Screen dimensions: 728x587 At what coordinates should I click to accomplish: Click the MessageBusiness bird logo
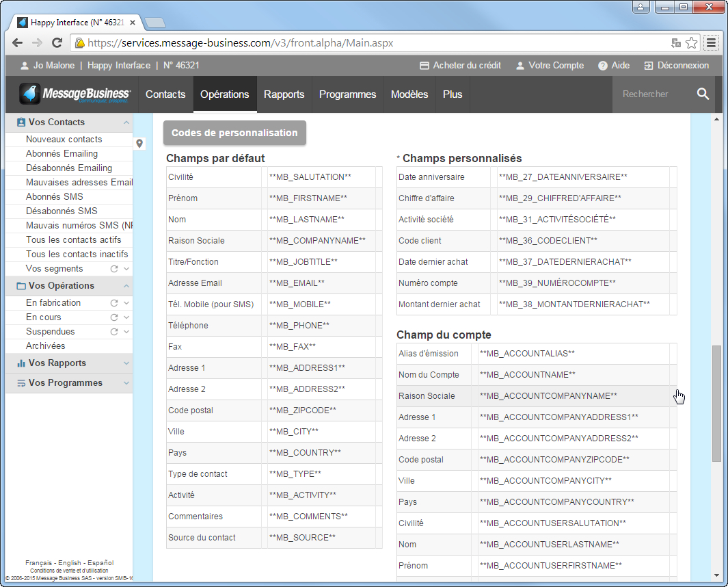pos(29,94)
